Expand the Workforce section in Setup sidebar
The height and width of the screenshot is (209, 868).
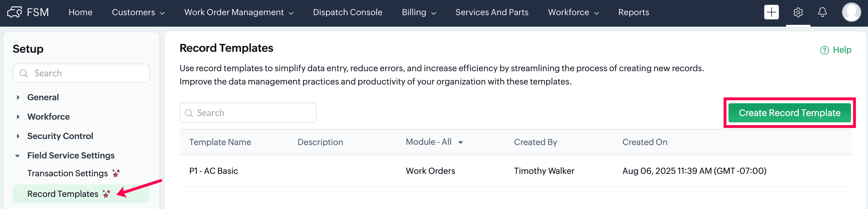click(x=18, y=117)
